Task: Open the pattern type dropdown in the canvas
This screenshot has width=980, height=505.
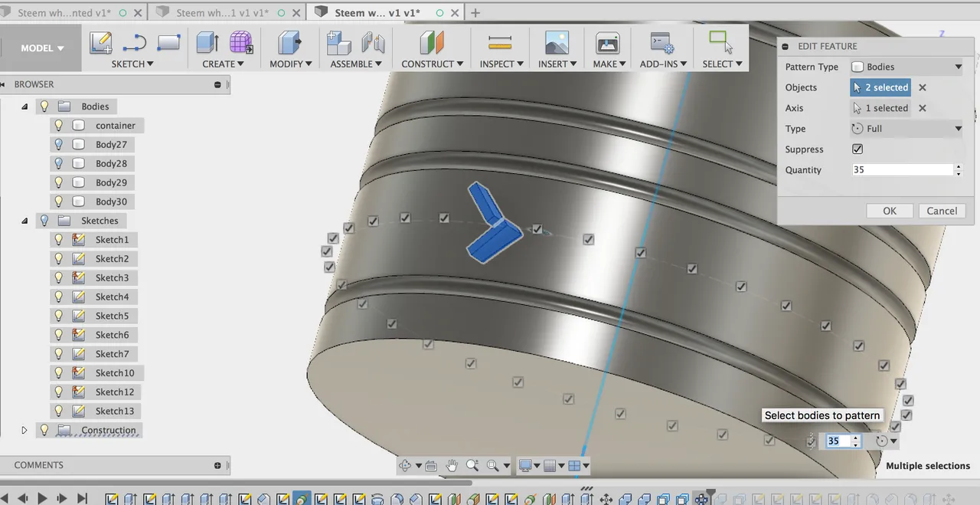Action: [x=886, y=441]
